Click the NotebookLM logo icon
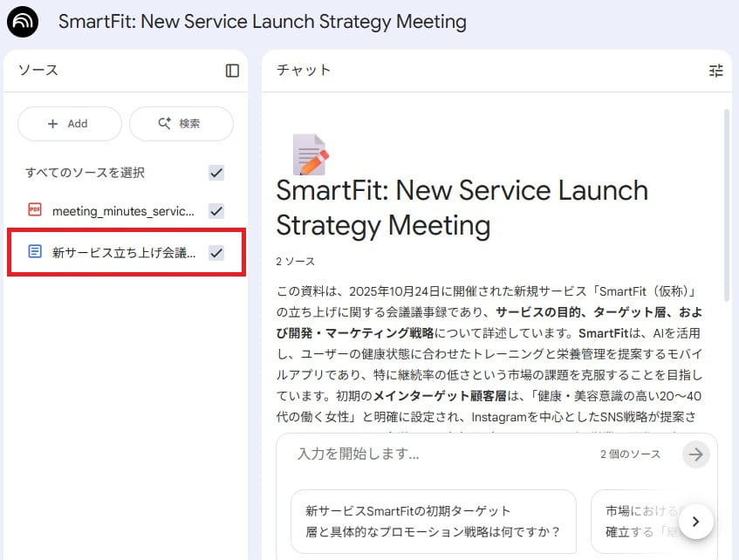The height and width of the screenshot is (560, 739). point(22,22)
